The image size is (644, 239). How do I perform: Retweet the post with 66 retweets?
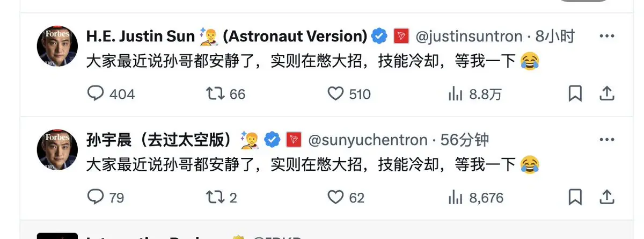215,94
